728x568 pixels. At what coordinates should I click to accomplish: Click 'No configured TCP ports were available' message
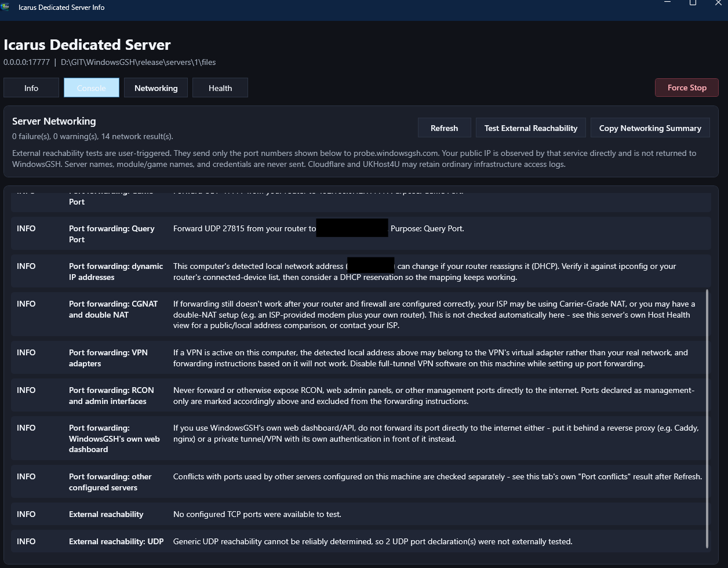pos(257,514)
